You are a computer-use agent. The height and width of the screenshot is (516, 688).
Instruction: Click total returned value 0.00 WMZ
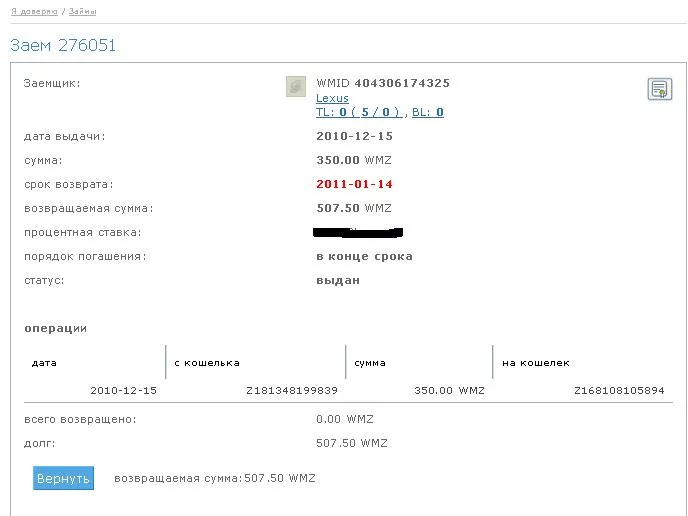[x=345, y=419]
